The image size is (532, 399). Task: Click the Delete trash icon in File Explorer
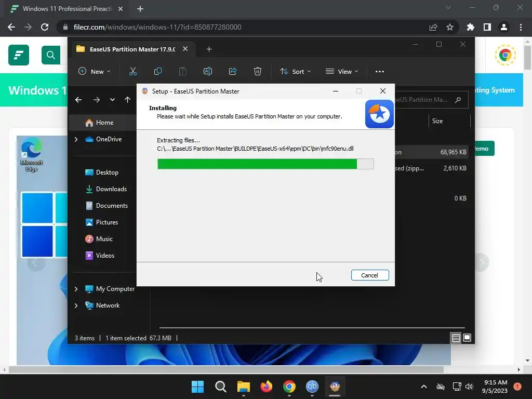[x=258, y=71]
